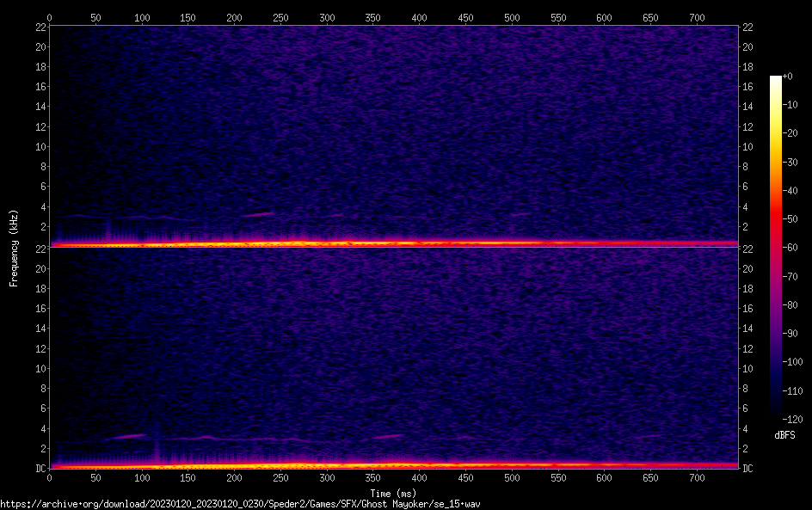Click the 20 kHz label left of upper channel
This screenshot has width=812, height=510.
(x=39, y=47)
